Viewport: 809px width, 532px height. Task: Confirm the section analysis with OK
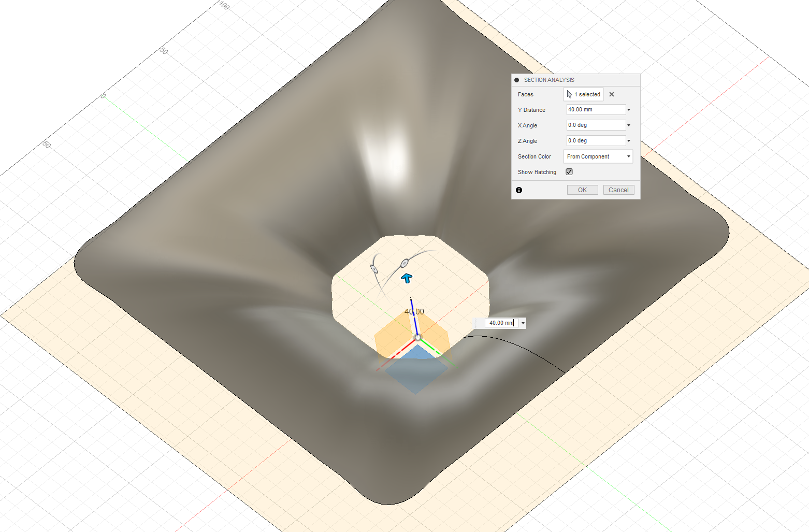coord(582,190)
